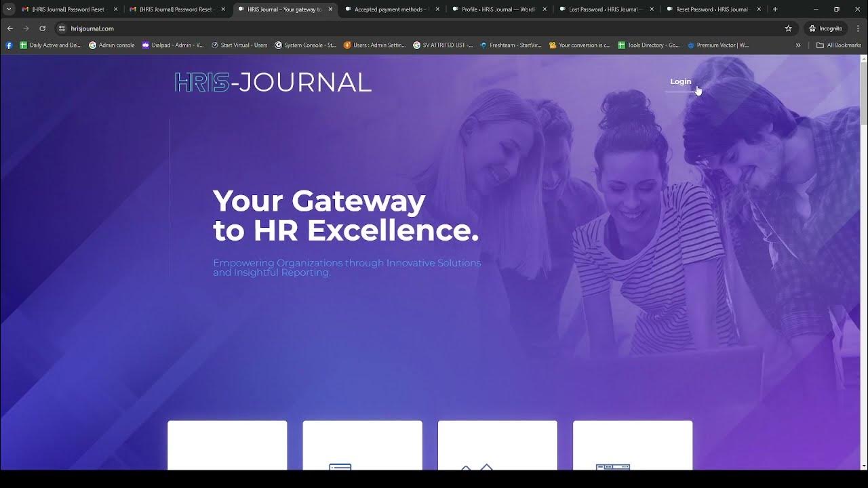This screenshot has height=488, width=868.
Task: Open the Dialpad - Admin bookmark
Action: [172, 45]
